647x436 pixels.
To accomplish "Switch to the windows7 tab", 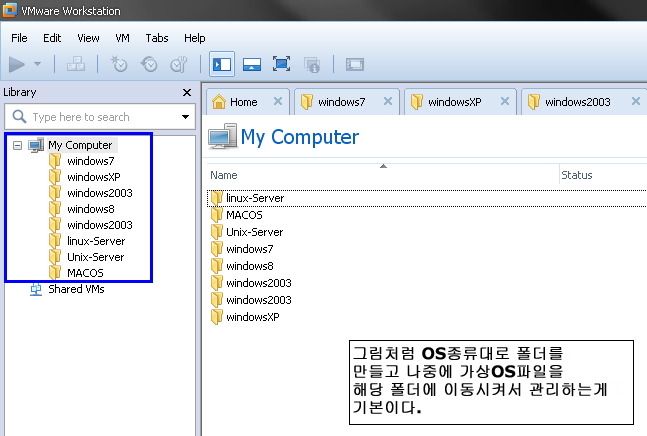I will pos(342,102).
